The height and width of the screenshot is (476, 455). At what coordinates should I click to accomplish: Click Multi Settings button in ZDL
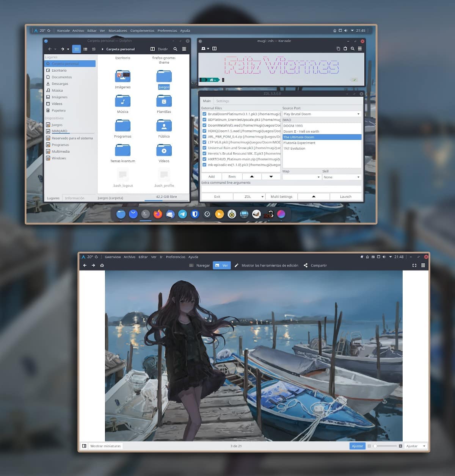coord(281,197)
